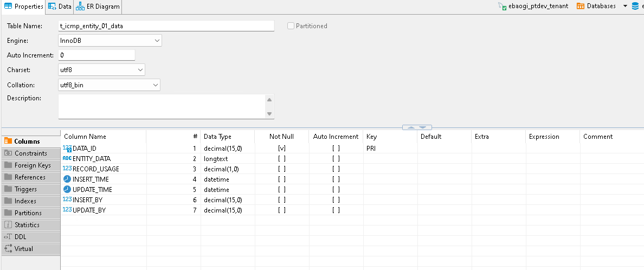644x270 pixels.
Task: Click the RECORD_USAGE numeric type icon
Action: coord(67,169)
